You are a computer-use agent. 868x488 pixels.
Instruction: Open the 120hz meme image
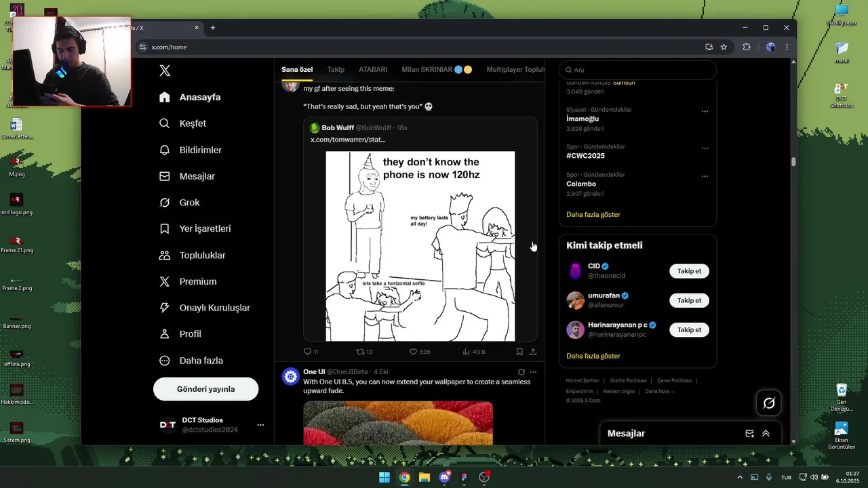(x=420, y=246)
